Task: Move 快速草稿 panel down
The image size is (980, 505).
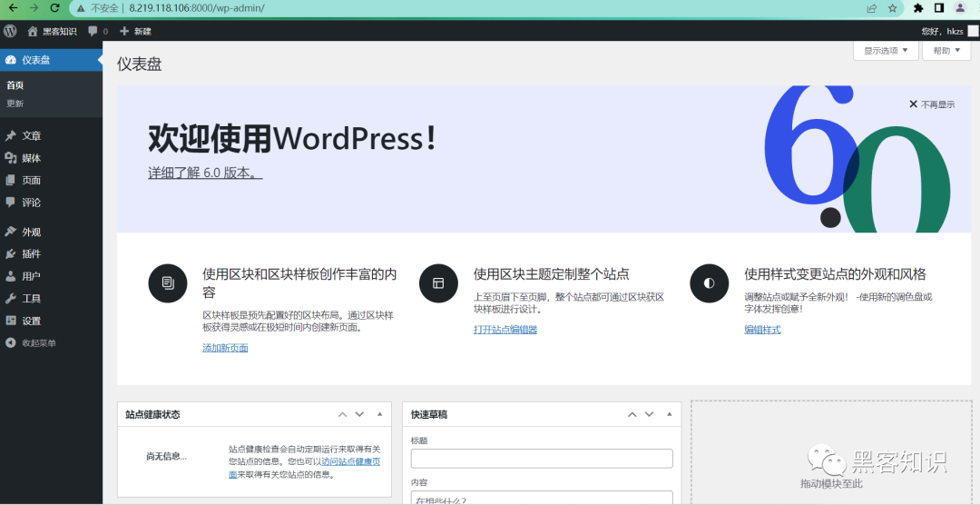Action: pyautogui.click(x=649, y=414)
